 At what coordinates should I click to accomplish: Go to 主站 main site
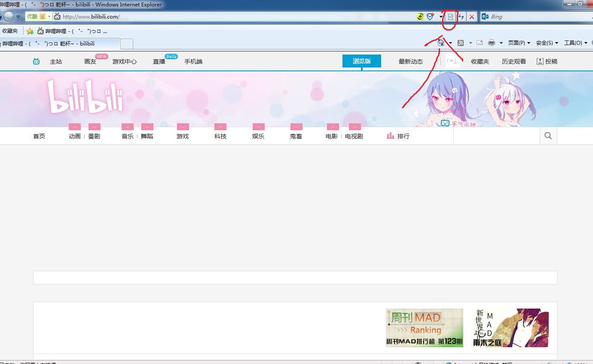click(56, 61)
